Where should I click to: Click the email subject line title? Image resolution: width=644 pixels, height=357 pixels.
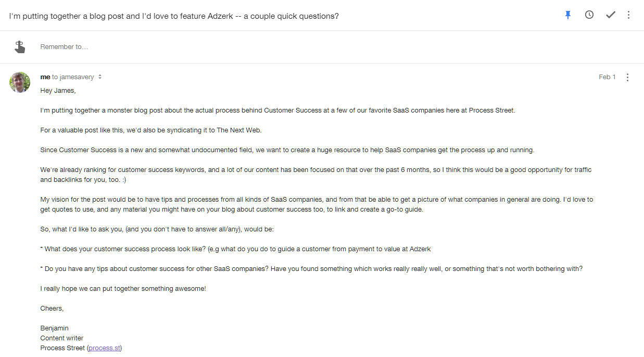tap(174, 16)
